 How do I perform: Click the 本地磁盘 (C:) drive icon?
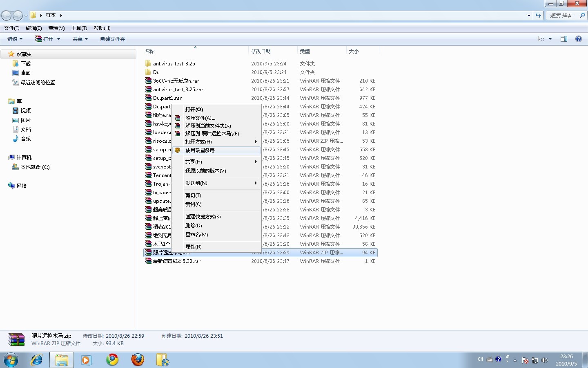pos(16,167)
